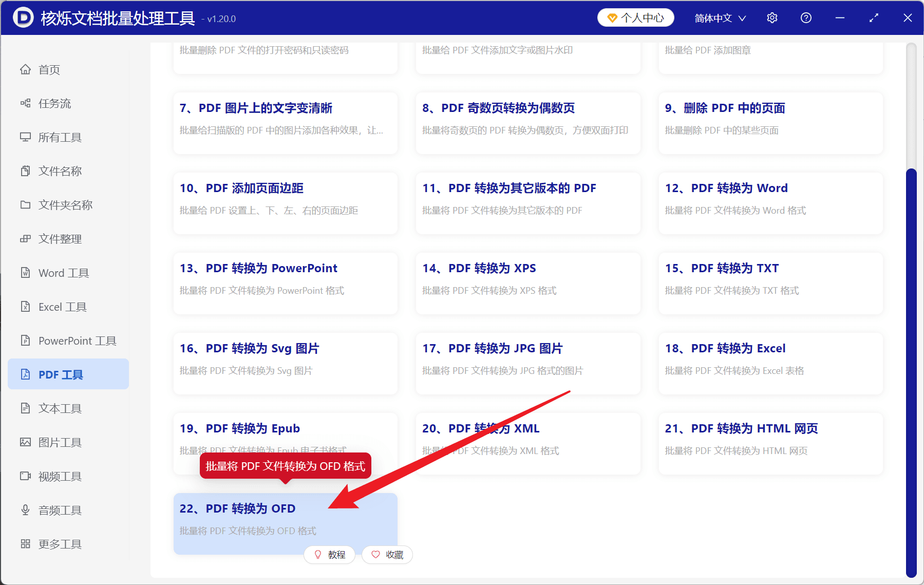Open the 任务流 (workflow) panel
This screenshot has height=585, width=924.
click(x=55, y=103)
